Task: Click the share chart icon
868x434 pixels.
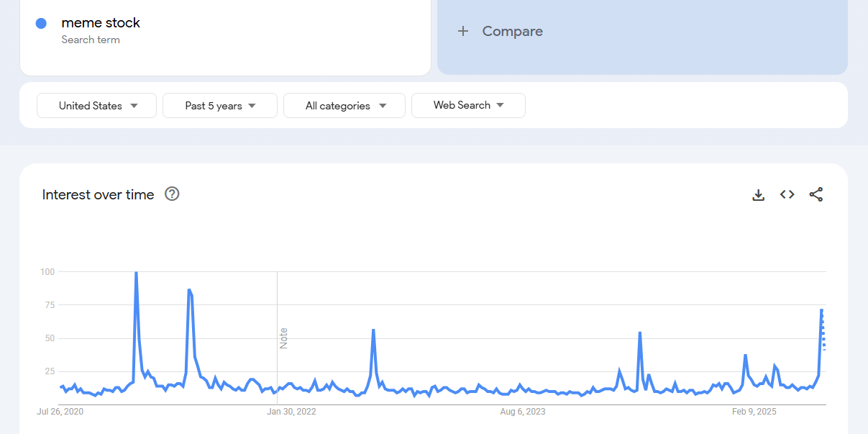Action: tap(816, 194)
